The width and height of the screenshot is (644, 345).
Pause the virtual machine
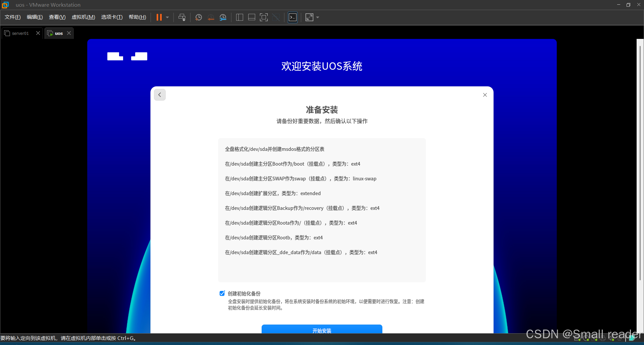click(x=159, y=17)
